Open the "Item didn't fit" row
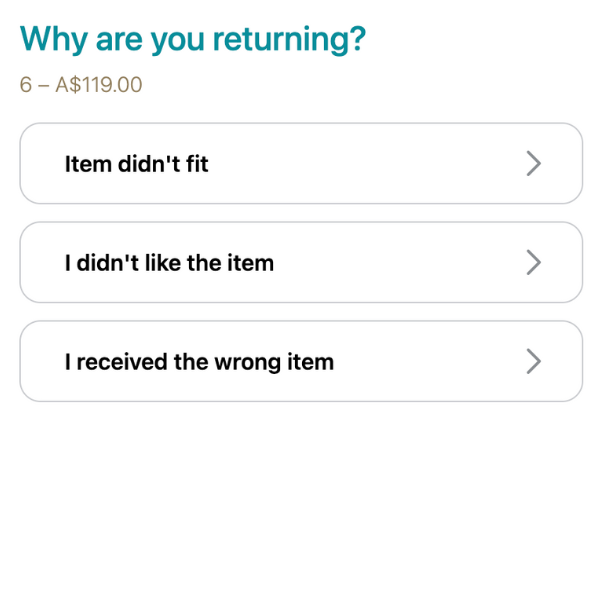Viewport: 600px width, 600px height. pos(300,164)
